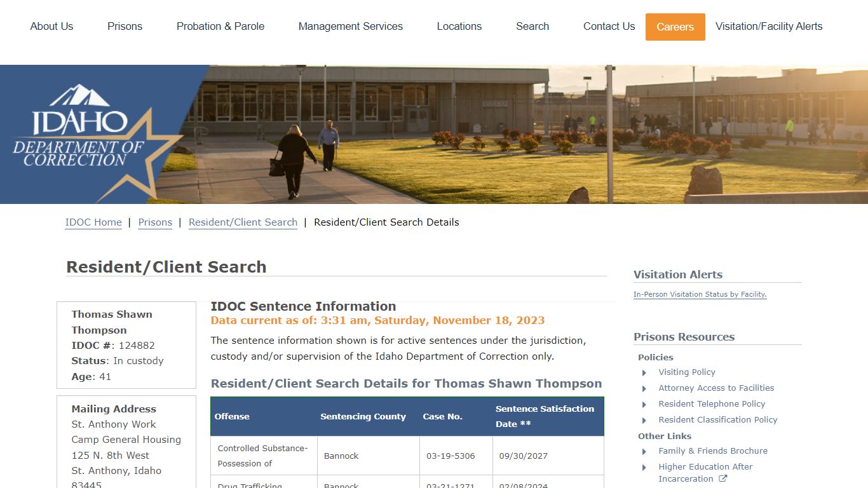868x488 pixels.
Task: Click the Status: In custody text
Action: coord(118,361)
